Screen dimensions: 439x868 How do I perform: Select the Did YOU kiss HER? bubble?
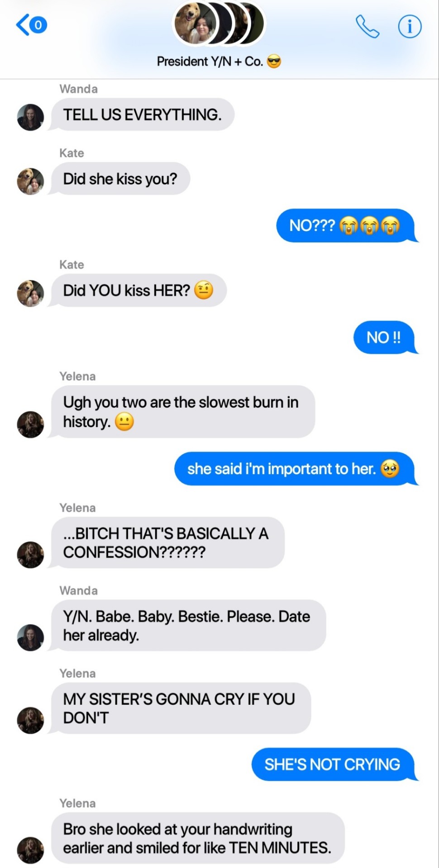(138, 290)
